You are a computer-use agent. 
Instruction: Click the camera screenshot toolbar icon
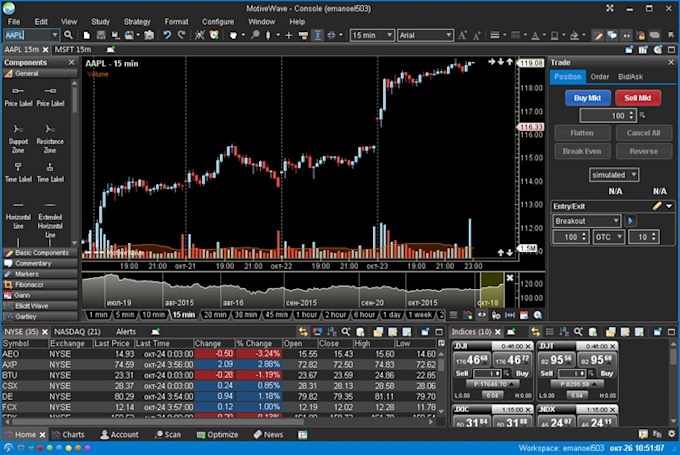point(149,35)
